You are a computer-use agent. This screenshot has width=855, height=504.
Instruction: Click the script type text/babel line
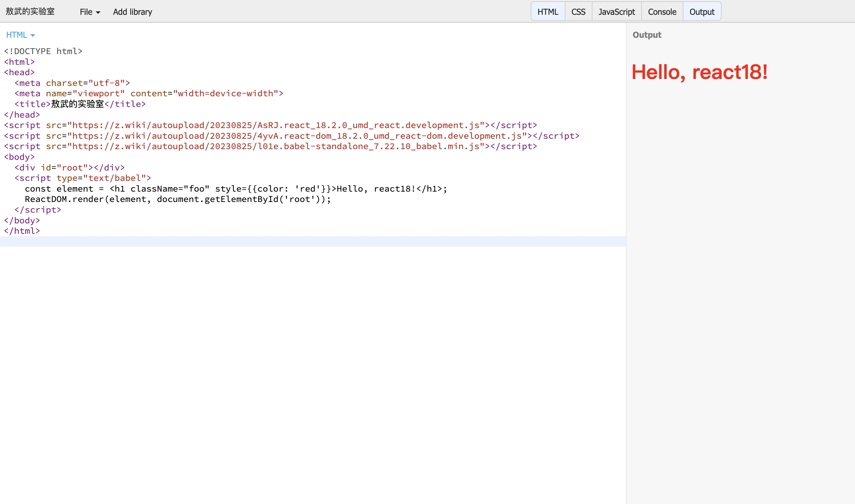[82, 178]
